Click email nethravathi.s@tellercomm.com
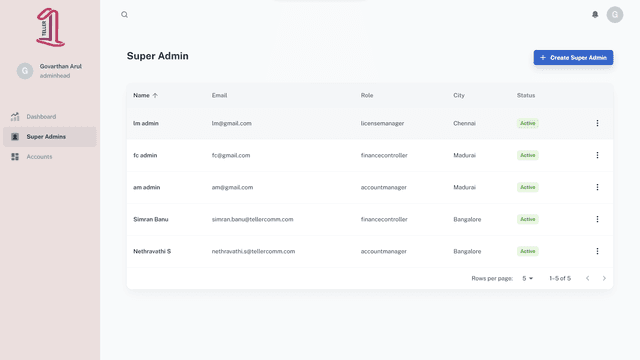 click(x=253, y=251)
